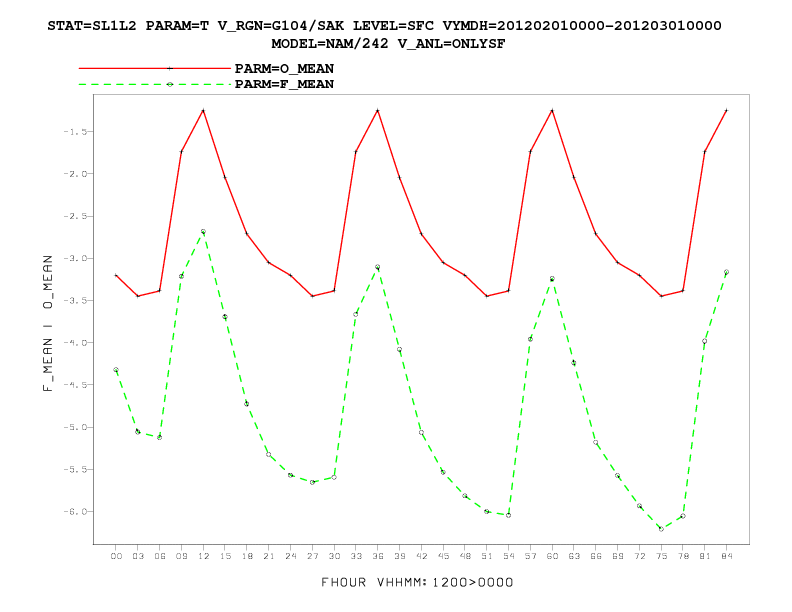Click the PARM=F_MEAN legend label
The image size is (792, 612).
click(x=284, y=84)
